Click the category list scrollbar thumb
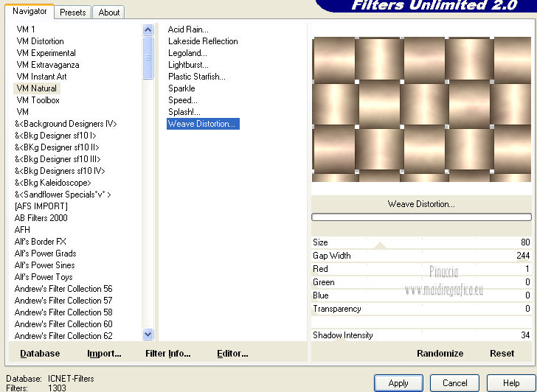The image size is (537, 392). coord(148,57)
